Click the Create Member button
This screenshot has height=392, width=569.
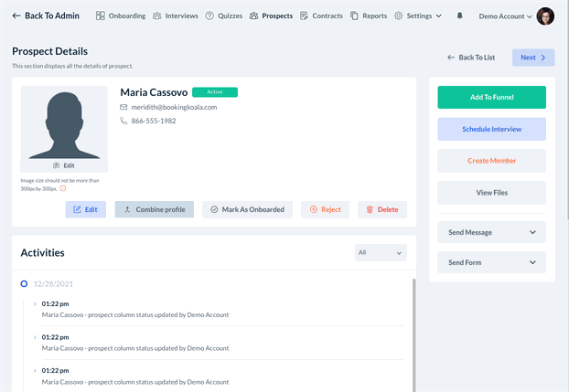(x=492, y=161)
